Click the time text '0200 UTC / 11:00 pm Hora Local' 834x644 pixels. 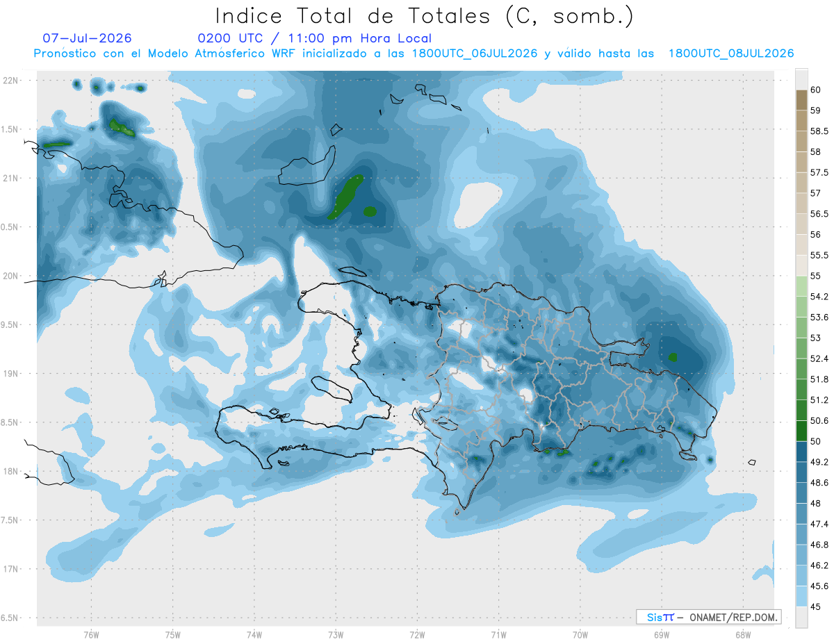(x=315, y=38)
